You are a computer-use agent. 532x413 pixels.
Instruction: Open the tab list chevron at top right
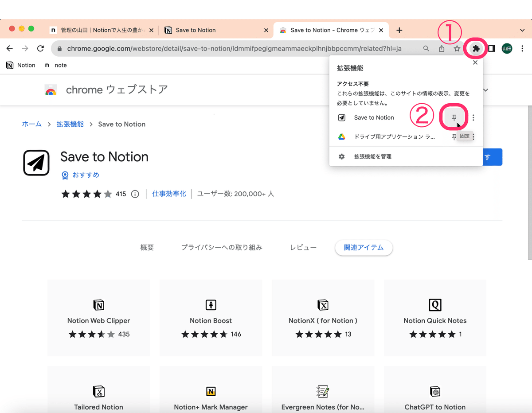click(522, 30)
